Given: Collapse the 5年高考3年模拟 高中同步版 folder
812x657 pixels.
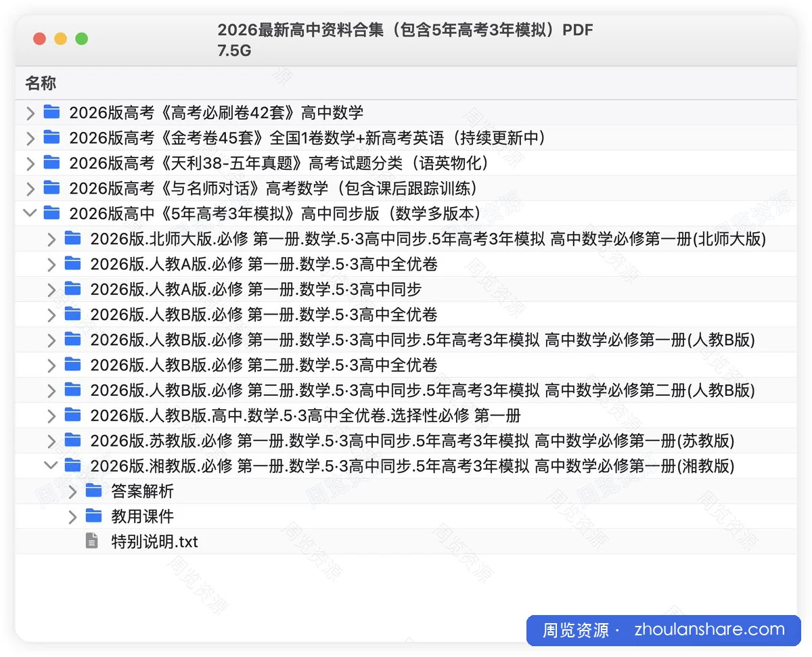Looking at the screenshot, I should [30, 213].
